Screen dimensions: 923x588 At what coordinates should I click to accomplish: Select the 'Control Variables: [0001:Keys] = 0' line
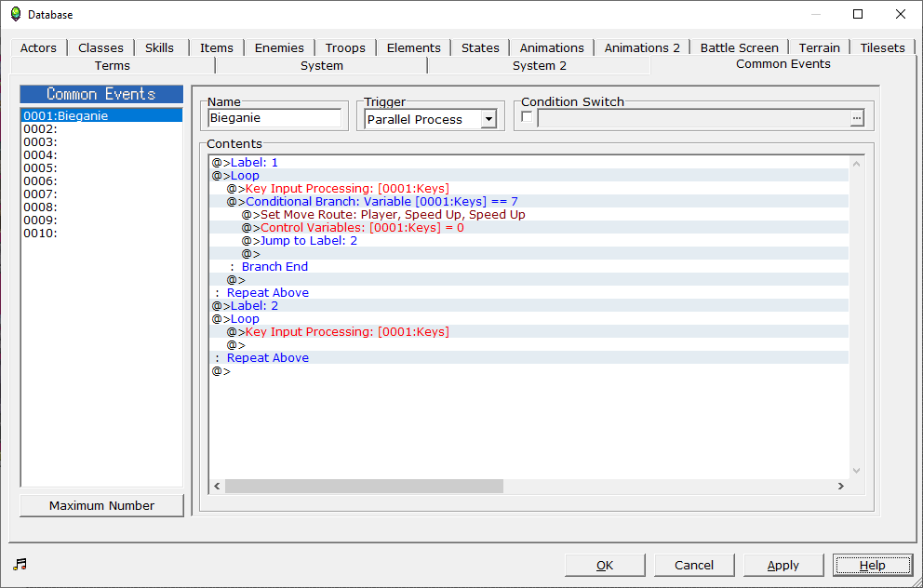529,227
